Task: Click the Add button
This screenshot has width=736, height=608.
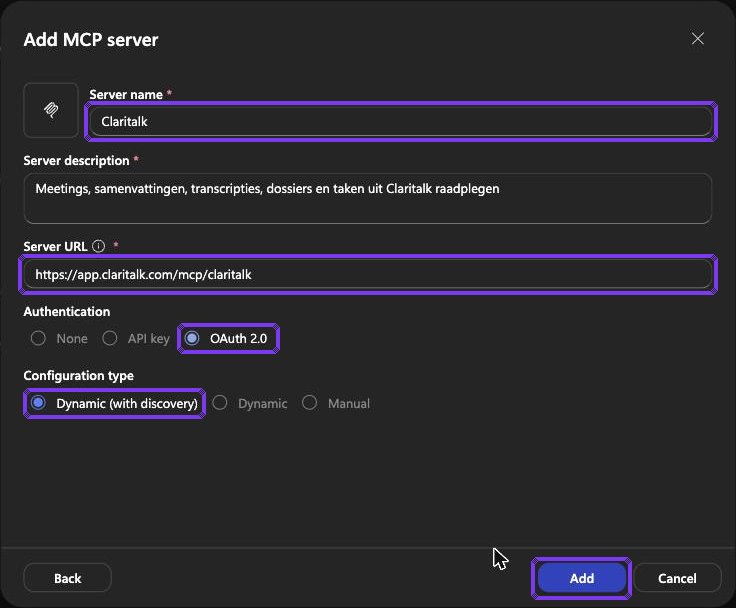Action: [582, 578]
